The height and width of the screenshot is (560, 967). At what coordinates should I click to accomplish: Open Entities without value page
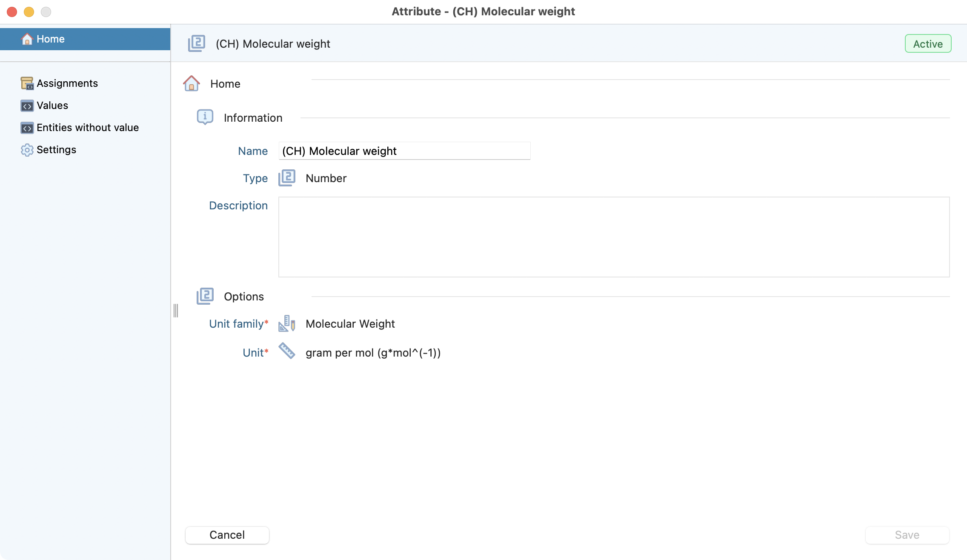(x=88, y=128)
